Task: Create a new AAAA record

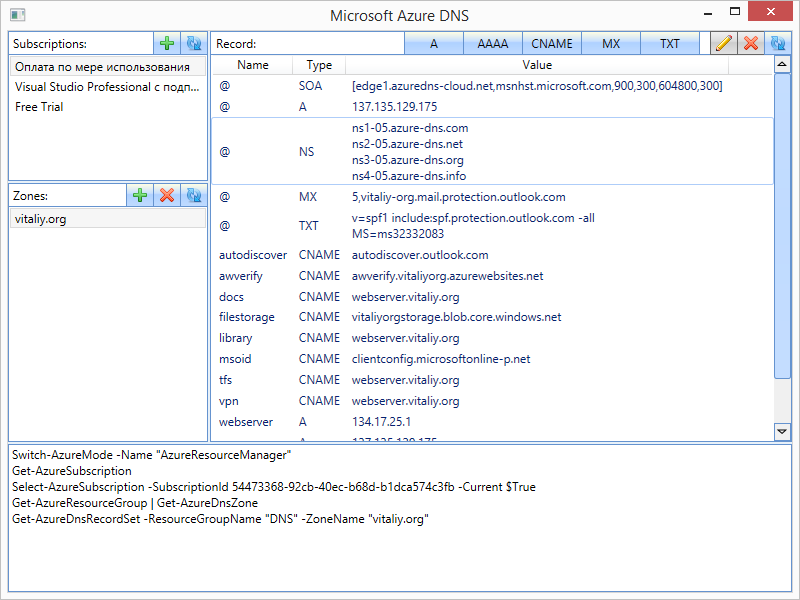Action: tap(493, 44)
